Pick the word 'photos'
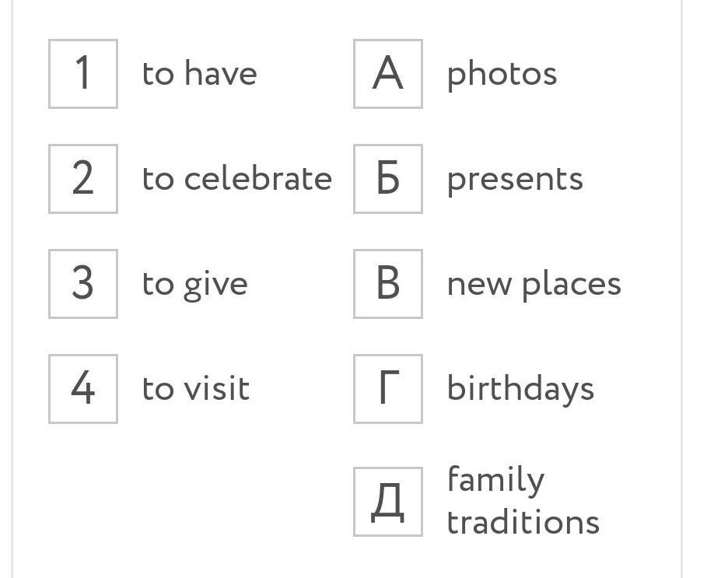 (502, 75)
